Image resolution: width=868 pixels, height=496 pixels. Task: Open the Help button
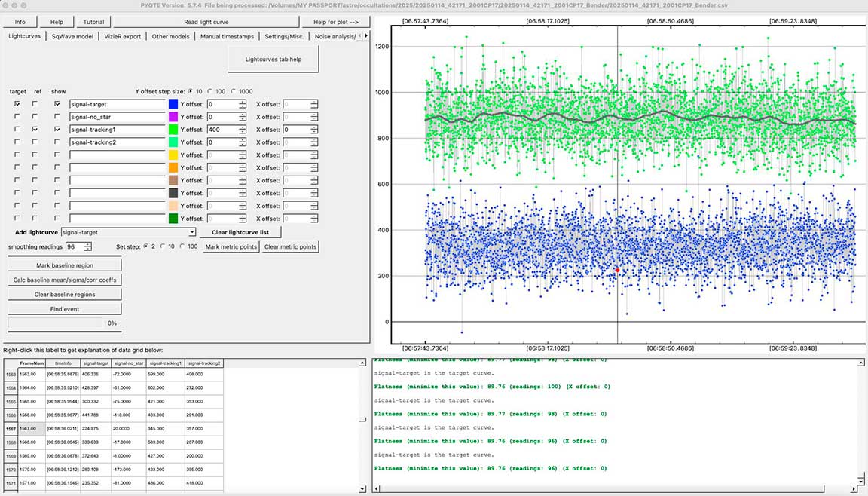point(57,22)
